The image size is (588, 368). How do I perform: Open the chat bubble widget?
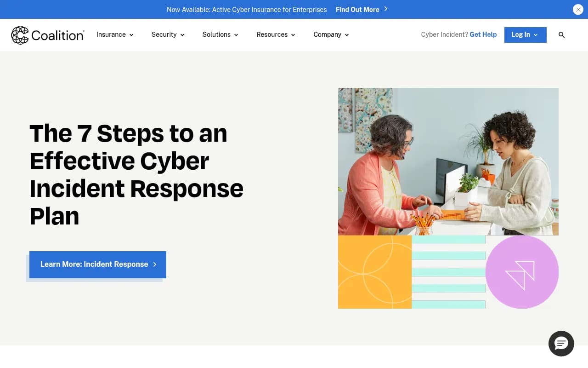pos(561,343)
